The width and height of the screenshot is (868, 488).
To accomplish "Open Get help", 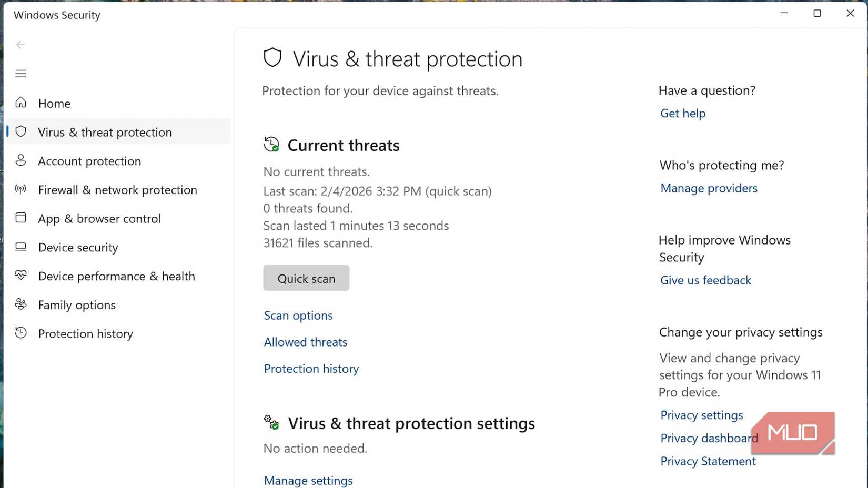I will tap(682, 113).
